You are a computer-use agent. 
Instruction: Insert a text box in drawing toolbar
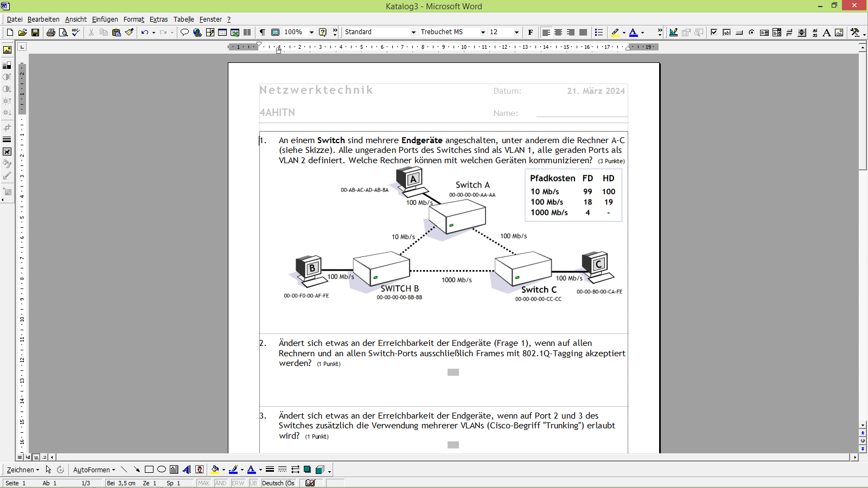click(x=174, y=470)
